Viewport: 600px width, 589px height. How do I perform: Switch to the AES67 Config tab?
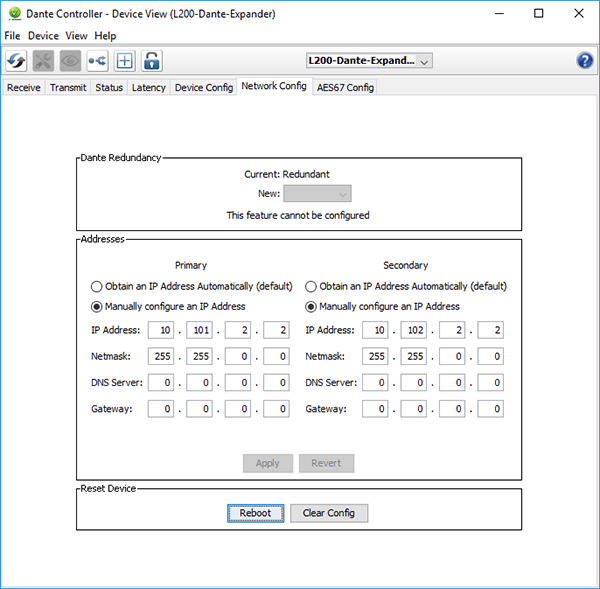345,88
